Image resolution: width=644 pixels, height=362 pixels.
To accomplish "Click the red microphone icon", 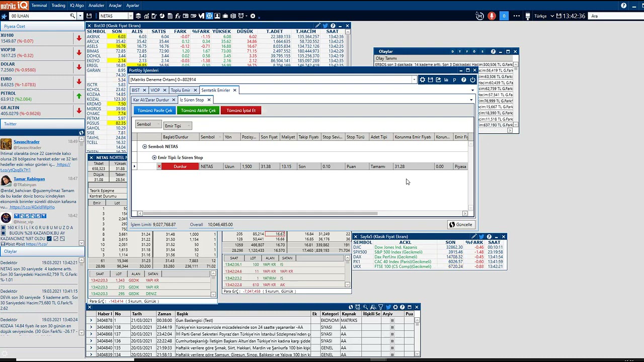I will [x=492, y=16].
